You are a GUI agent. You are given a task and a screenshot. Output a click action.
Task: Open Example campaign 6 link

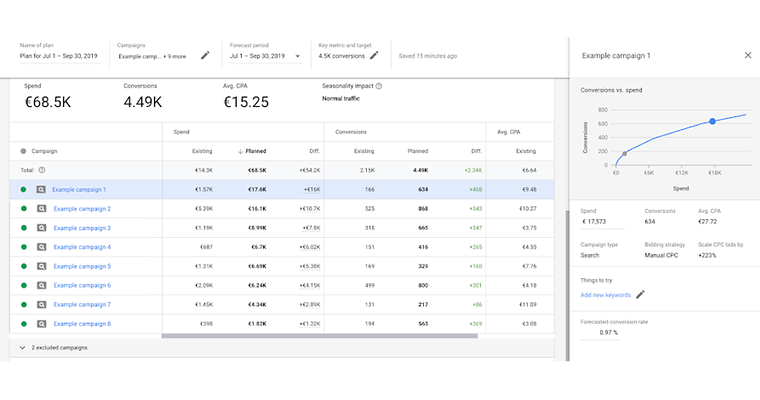point(82,286)
